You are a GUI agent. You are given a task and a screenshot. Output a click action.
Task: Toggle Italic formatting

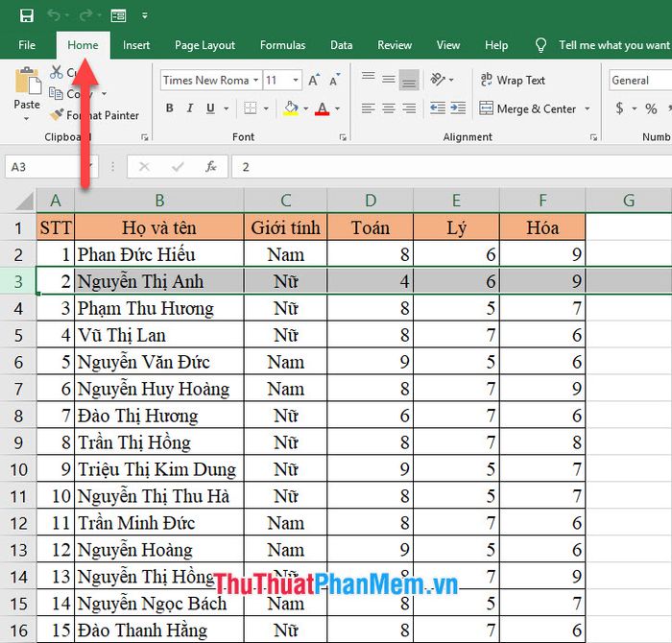tap(190, 108)
